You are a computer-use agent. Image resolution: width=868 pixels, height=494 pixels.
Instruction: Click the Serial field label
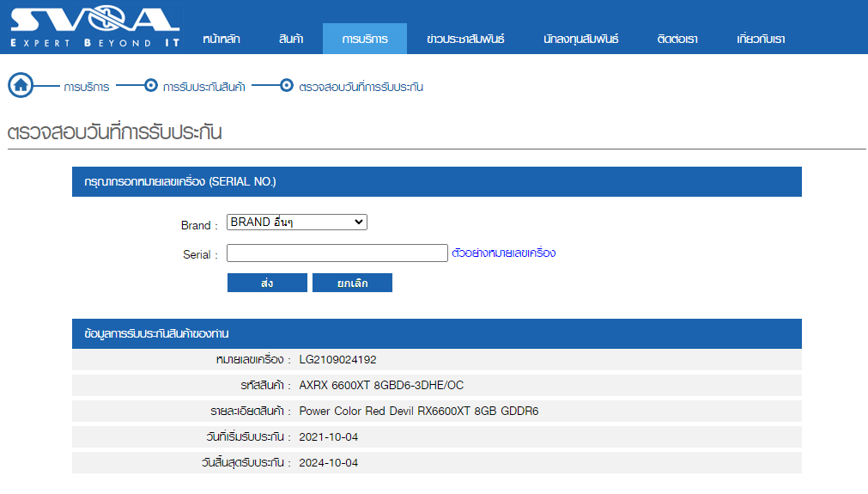tap(200, 255)
